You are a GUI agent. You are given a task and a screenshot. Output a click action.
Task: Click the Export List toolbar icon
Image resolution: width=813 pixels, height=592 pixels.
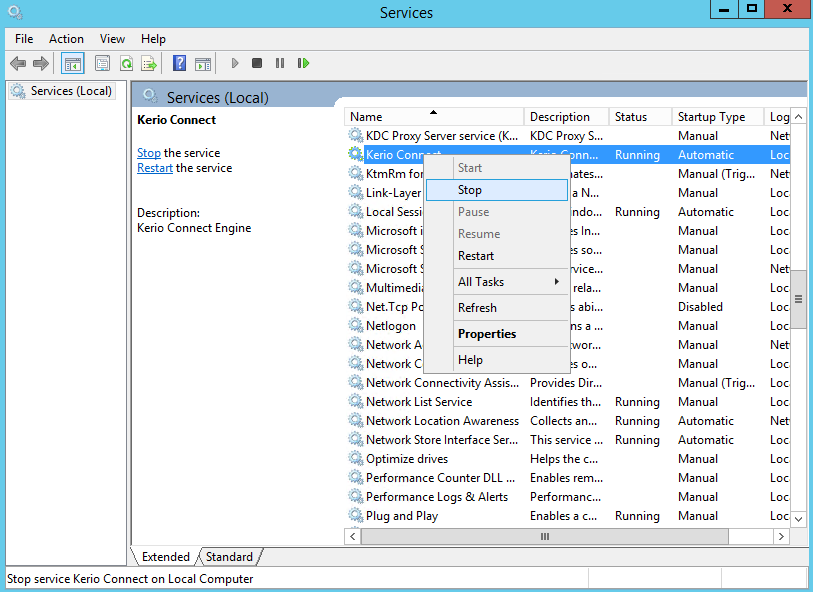pyautogui.click(x=149, y=63)
